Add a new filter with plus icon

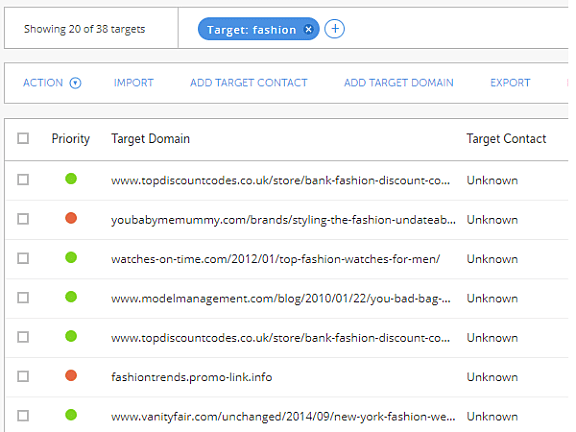[335, 29]
